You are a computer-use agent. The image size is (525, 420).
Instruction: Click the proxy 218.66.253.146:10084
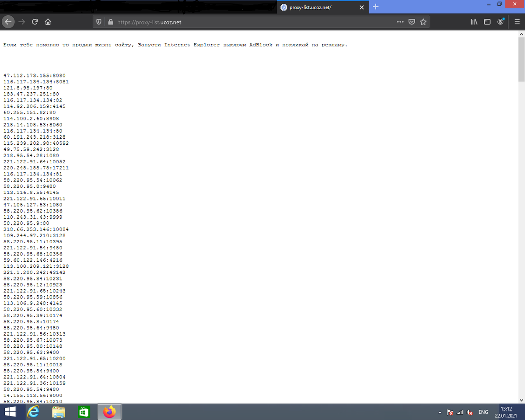(36, 229)
